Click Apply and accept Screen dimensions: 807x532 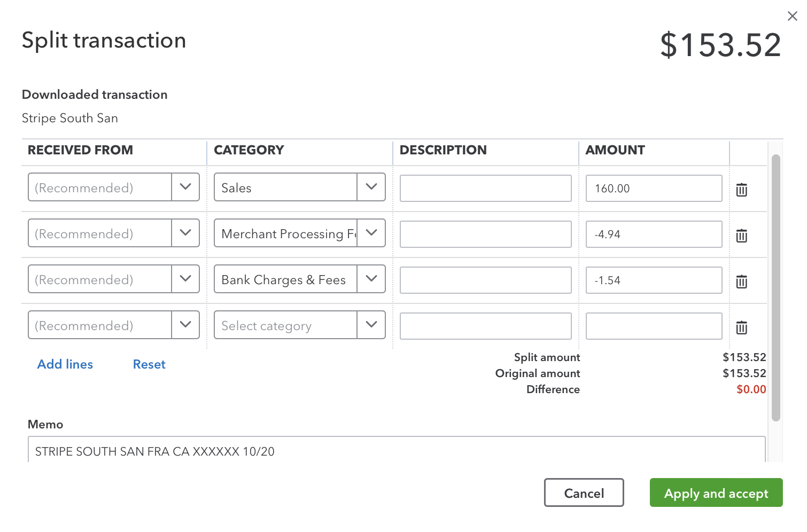point(716,493)
